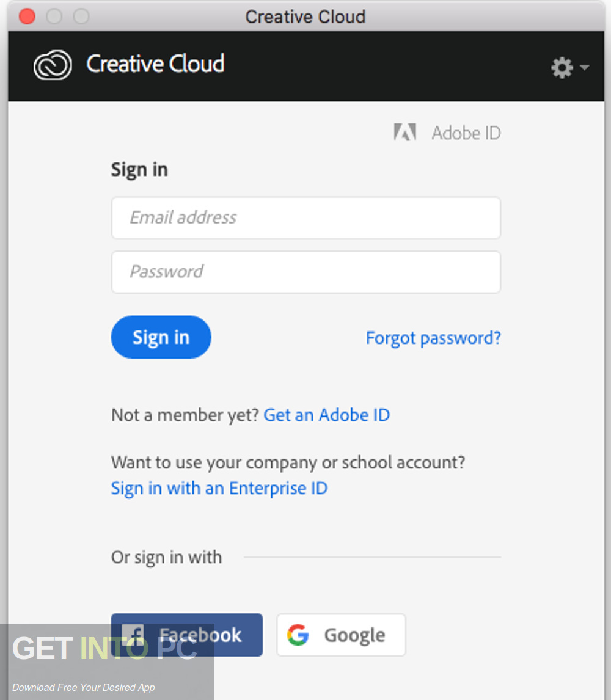611x700 pixels.
Task: Focus the Password field
Action: [x=305, y=272]
